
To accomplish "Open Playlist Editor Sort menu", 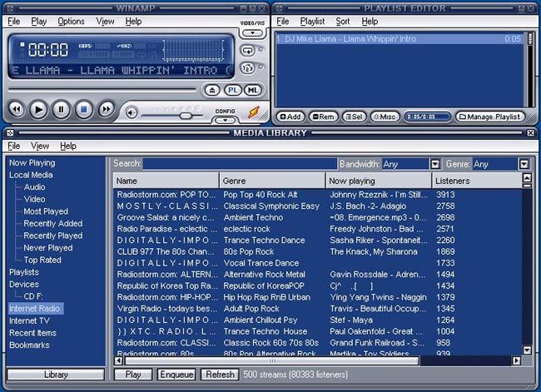I will [x=343, y=22].
